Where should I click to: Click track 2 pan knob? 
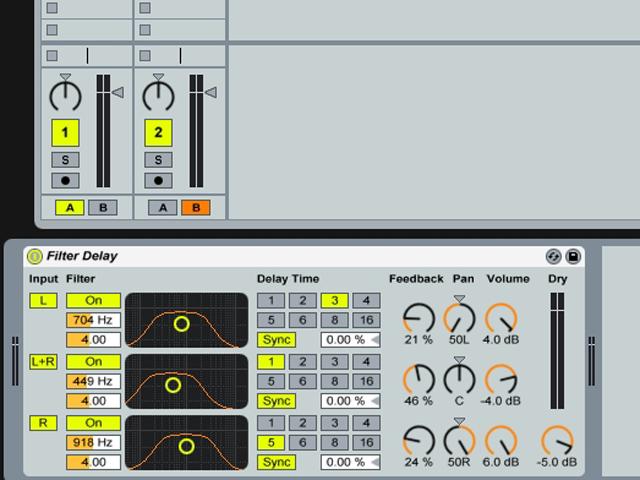pos(158,96)
